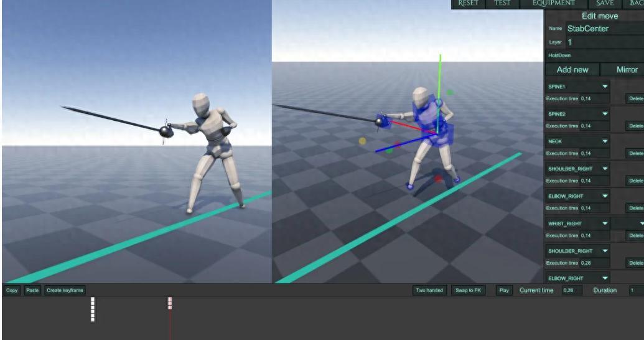Toggle the Two handed option
644x340 pixels.
pos(430,291)
